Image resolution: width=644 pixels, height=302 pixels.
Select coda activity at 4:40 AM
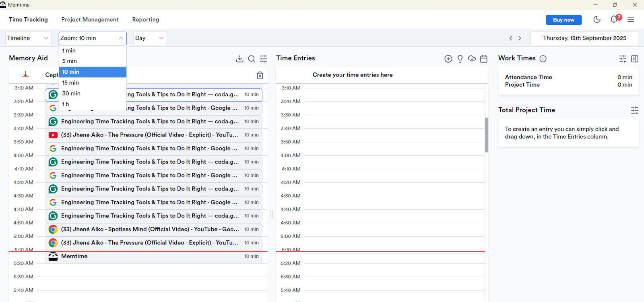[153, 216]
